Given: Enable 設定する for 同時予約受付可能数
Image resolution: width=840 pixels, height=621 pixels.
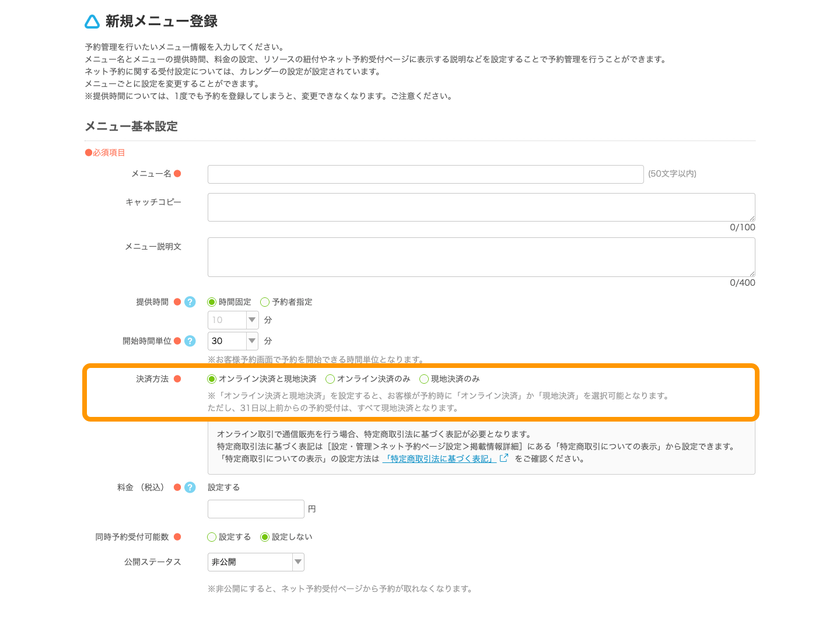Looking at the screenshot, I should click(212, 537).
